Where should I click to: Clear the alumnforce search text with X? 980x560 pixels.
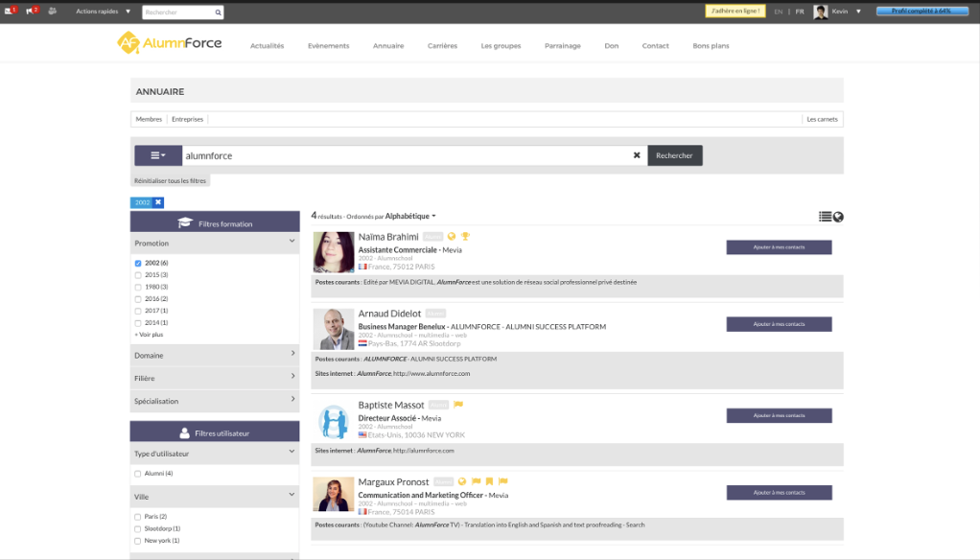(637, 155)
